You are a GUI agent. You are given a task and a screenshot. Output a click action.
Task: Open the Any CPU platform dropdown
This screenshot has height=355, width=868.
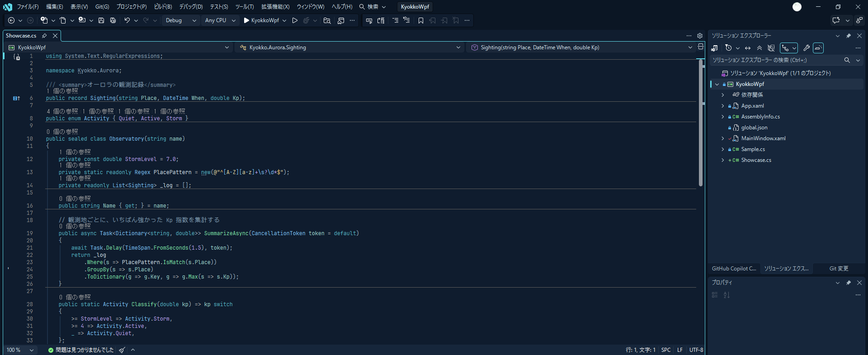pos(220,20)
